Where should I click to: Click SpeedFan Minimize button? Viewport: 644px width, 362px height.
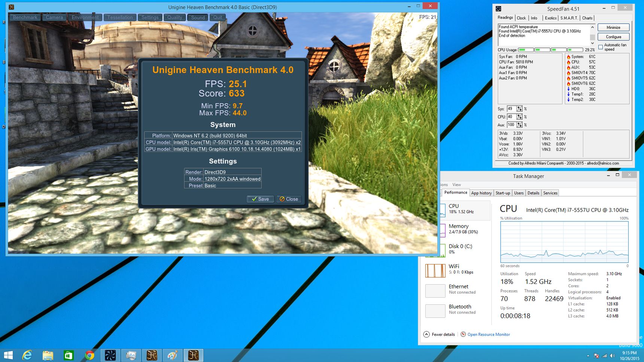613,27
